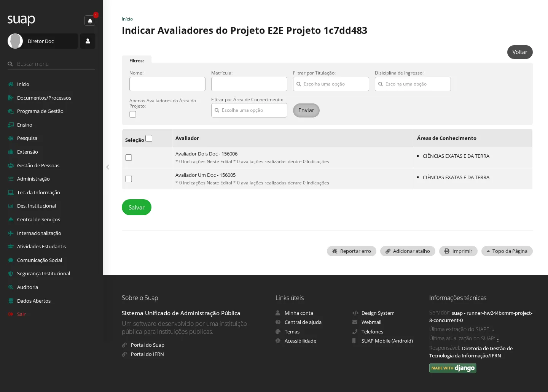Image resolution: width=548 pixels, height=392 pixels.
Task: Click the Administração list icon
Action: pos(11,179)
